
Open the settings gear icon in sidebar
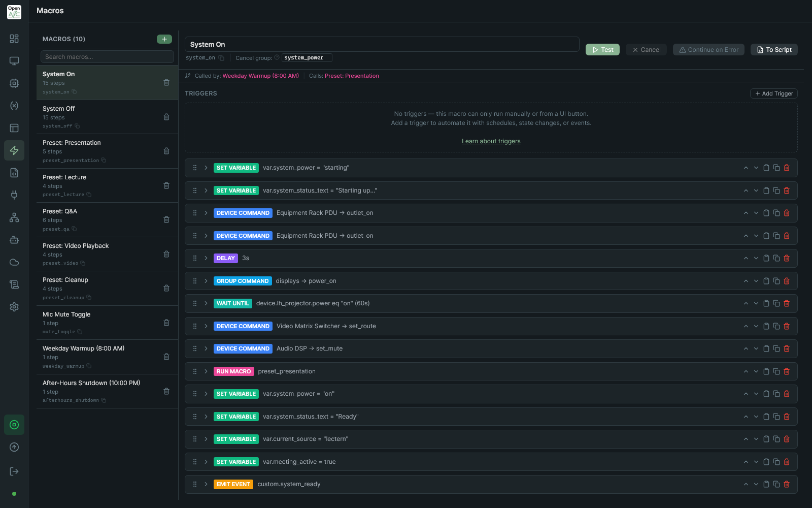tap(14, 307)
